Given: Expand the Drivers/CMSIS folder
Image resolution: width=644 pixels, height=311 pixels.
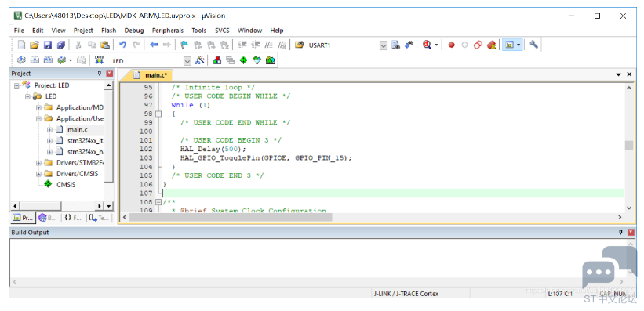Looking at the screenshot, I should 38,174.
